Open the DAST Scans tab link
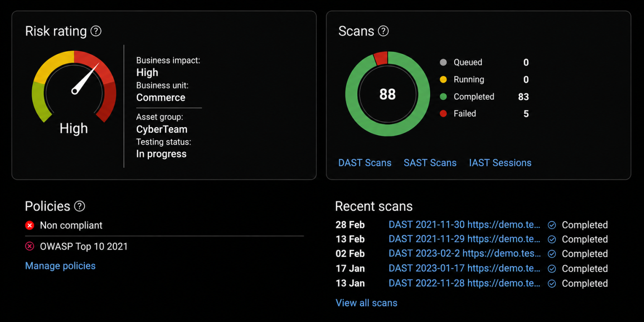 click(365, 163)
